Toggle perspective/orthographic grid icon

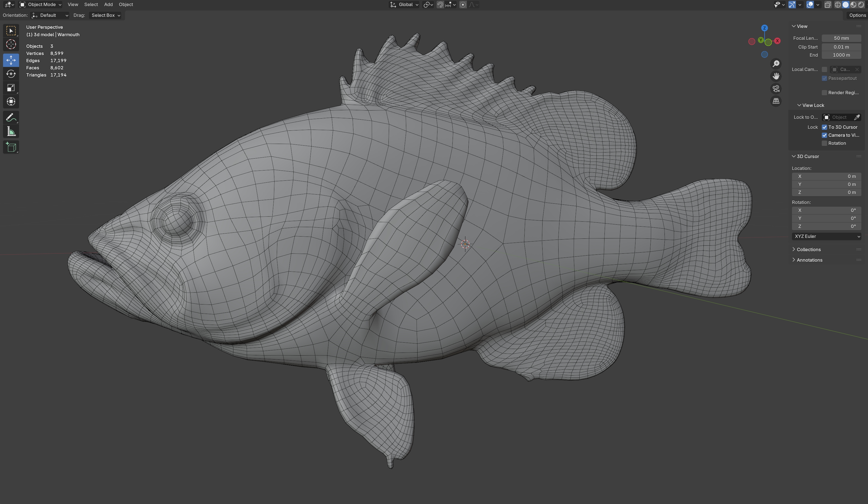click(x=776, y=101)
